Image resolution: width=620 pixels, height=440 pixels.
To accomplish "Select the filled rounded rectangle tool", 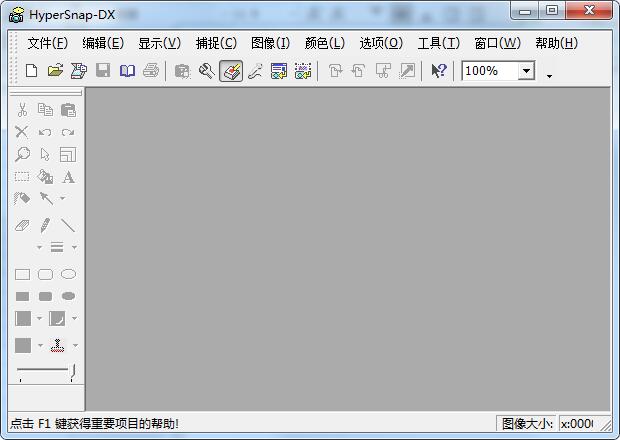I will pyautogui.click(x=45, y=296).
